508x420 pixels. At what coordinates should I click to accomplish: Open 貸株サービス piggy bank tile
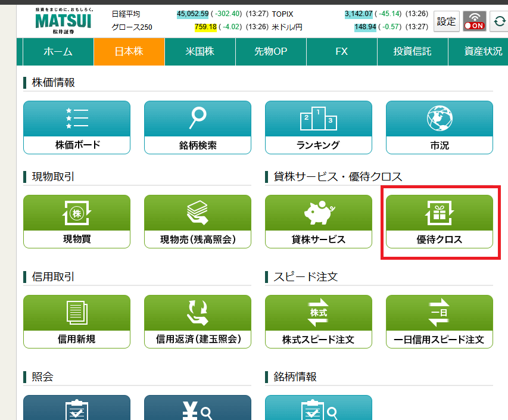point(318,222)
